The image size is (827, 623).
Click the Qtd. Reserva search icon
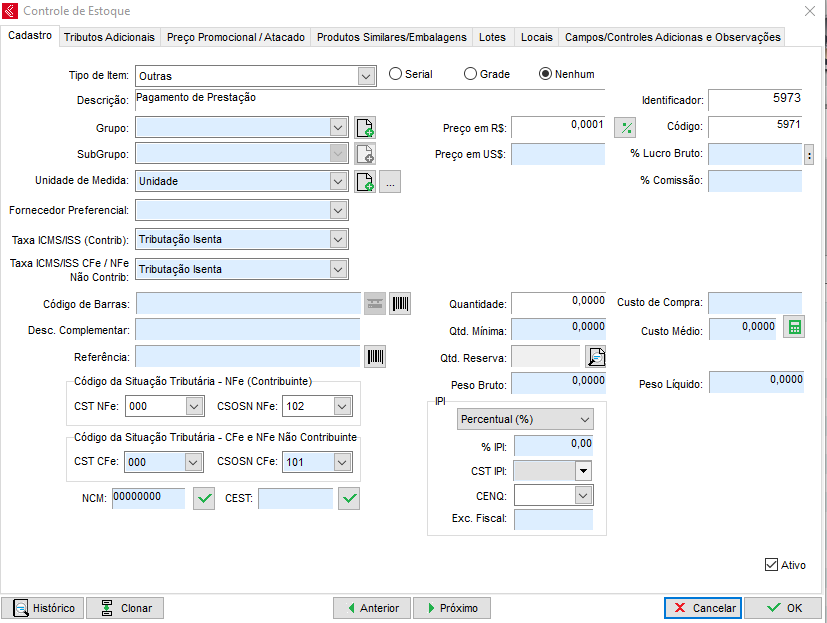click(596, 357)
